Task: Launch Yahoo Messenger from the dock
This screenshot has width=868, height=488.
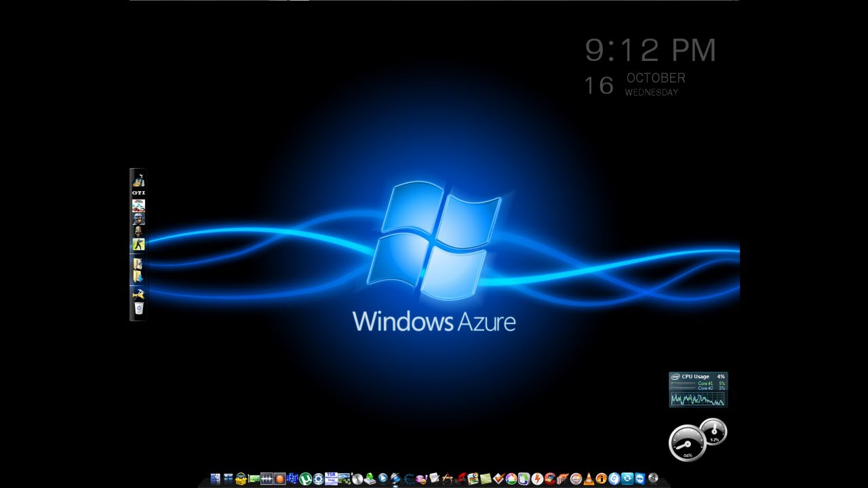Action: (421, 479)
